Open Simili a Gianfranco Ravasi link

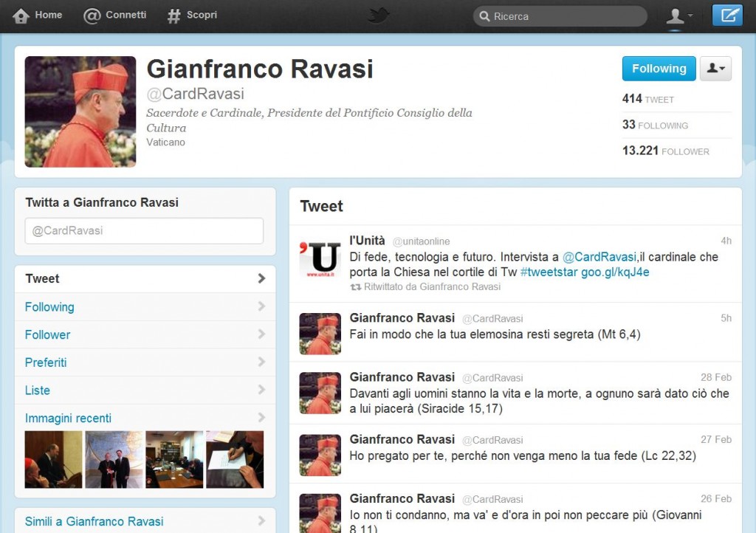coord(94,521)
